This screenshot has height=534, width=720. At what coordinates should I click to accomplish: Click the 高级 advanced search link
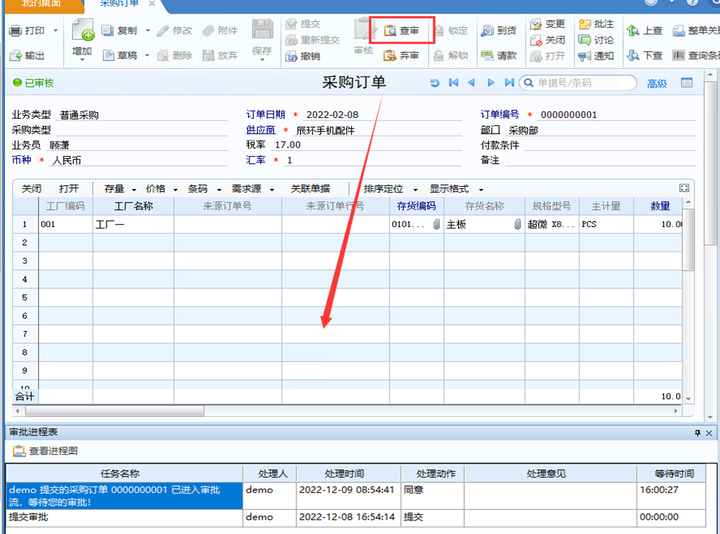(x=656, y=84)
